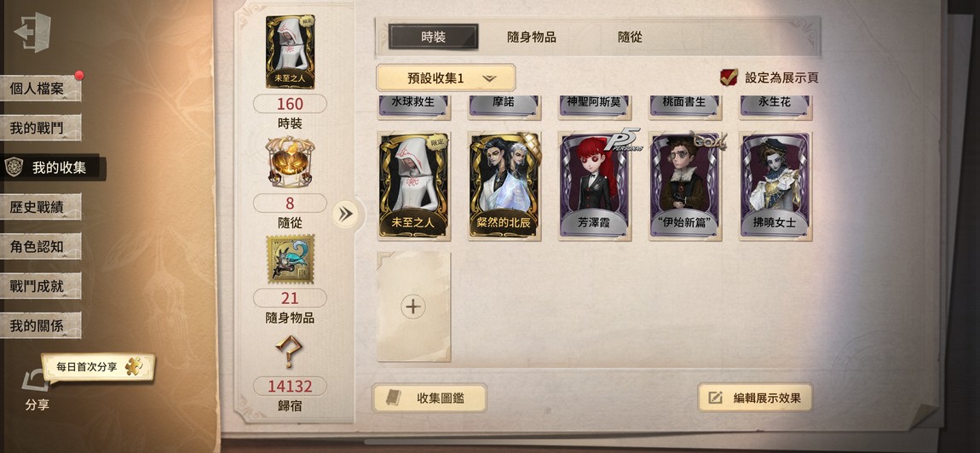980x453 pixels.
Task: Open 個人檔案 in side menu
Action: pos(41,89)
